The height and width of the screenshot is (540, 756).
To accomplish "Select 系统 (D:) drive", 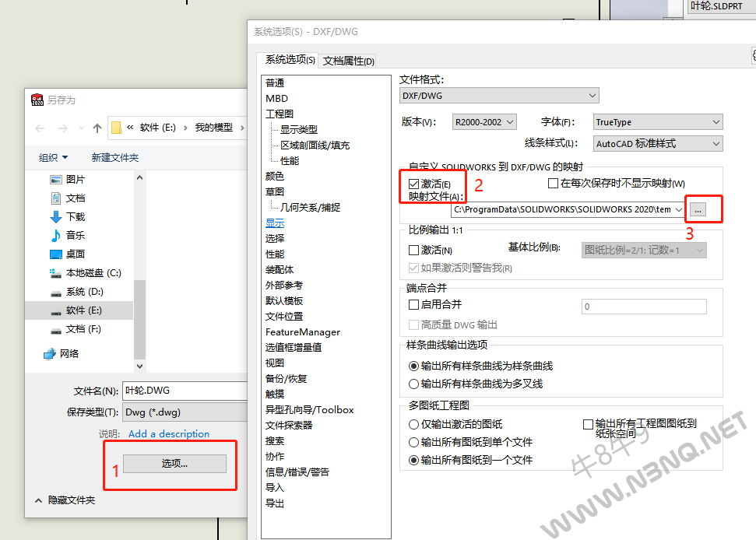I will pos(77,292).
